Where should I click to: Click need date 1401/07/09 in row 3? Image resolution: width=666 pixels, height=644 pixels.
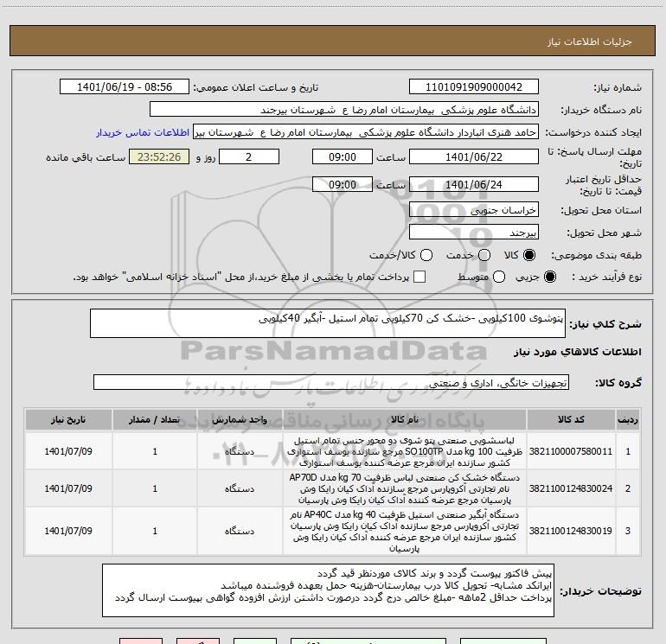(68, 531)
